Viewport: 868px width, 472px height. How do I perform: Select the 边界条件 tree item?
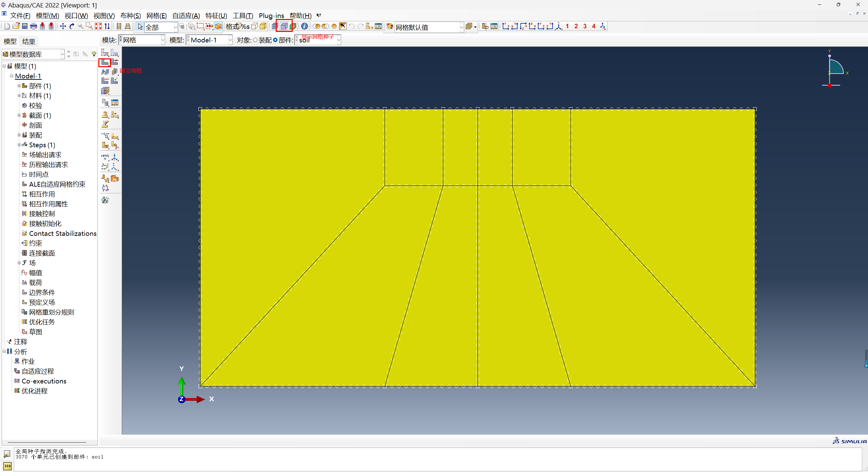[x=42, y=292]
